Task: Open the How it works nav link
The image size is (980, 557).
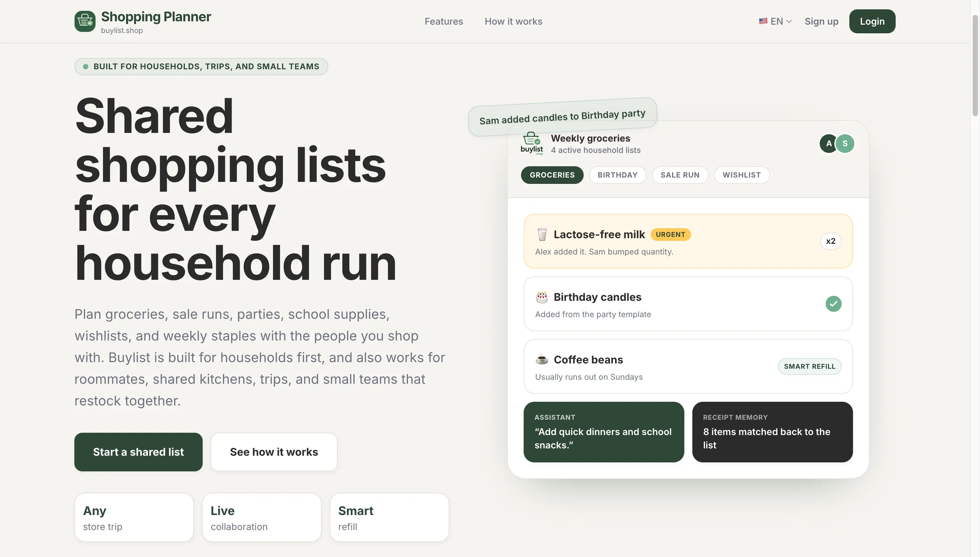Action: point(513,21)
